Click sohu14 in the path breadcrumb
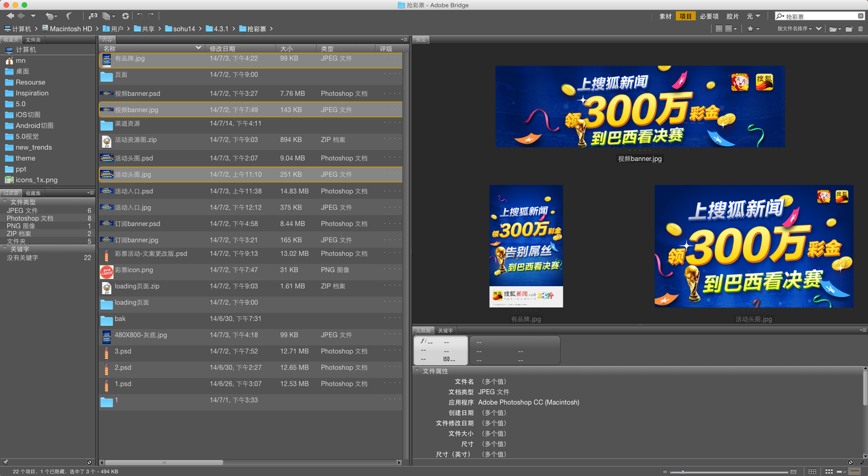The height and width of the screenshot is (476, 868). pos(184,28)
